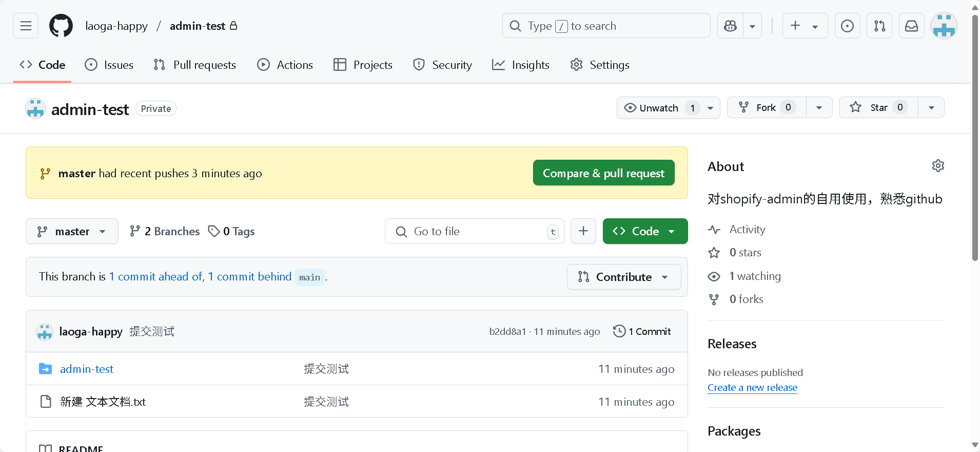Open the Projects tab
This screenshot has width=980, height=452.
pos(363,65)
